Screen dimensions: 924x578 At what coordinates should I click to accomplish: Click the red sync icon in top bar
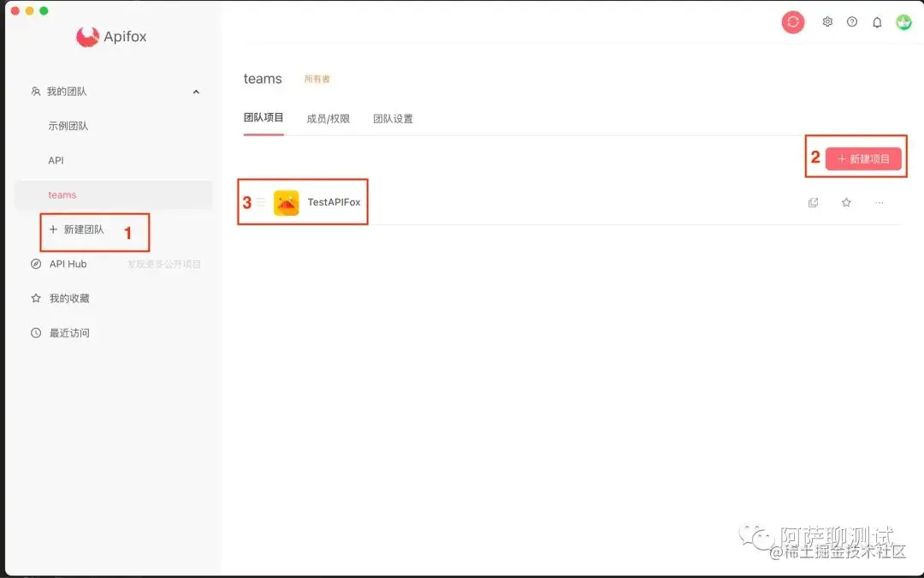[x=792, y=21]
